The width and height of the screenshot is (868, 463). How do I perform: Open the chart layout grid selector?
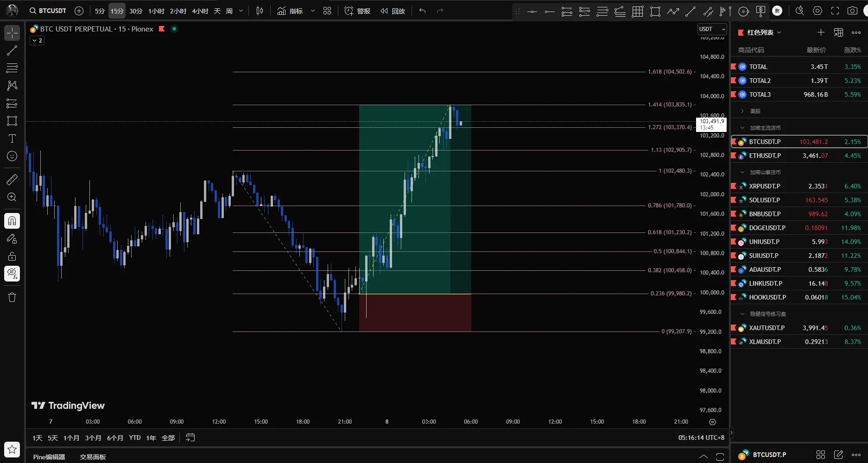pos(327,11)
